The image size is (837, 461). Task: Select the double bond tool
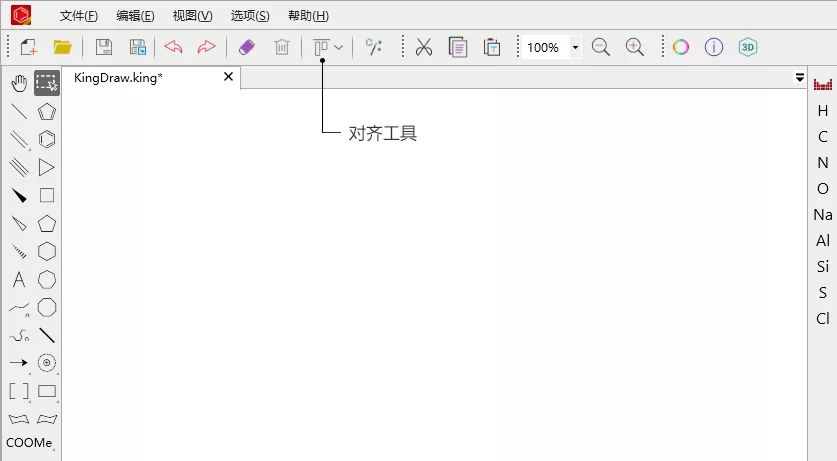(19, 139)
